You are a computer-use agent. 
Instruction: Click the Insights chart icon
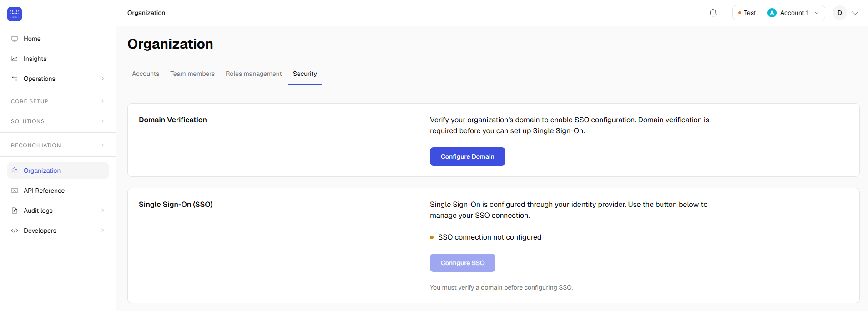coord(15,59)
